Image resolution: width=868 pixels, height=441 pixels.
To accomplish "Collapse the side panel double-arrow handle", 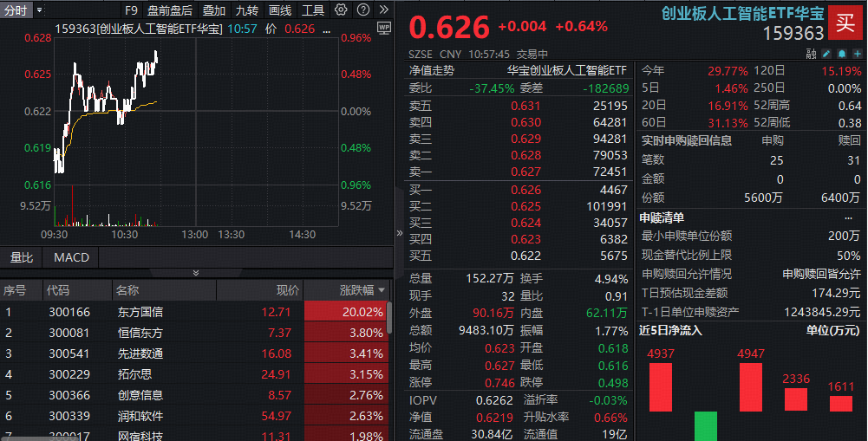I will [x=400, y=233].
